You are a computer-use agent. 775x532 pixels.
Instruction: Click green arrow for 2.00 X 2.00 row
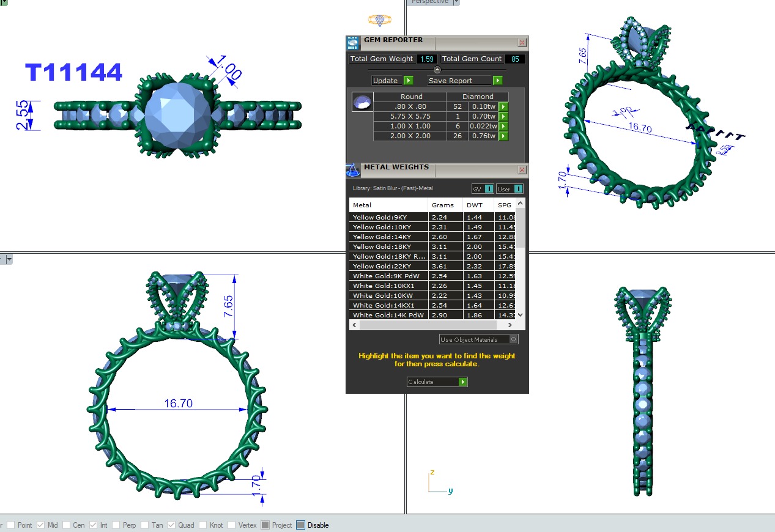[x=503, y=136]
